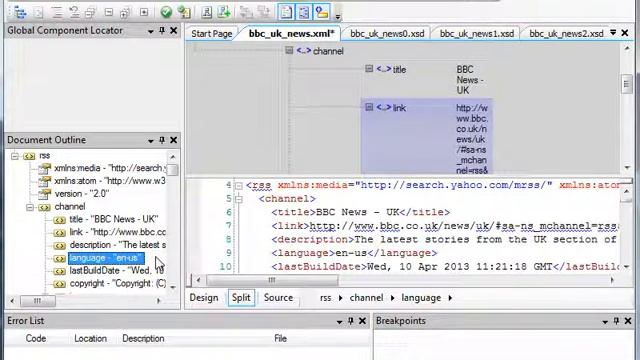Collapse the channel node in Document Outline
The width and height of the screenshot is (640, 360).
tap(30, 207)
